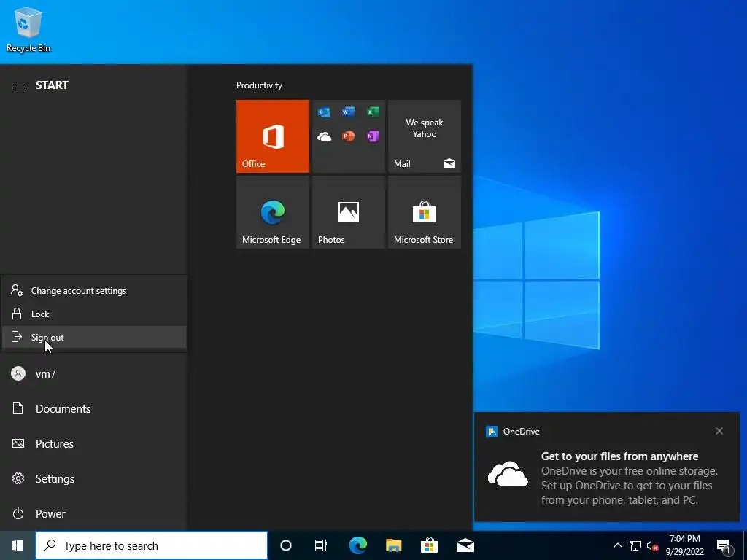The height and width of the screenshot is (560, 747).
Task: Open Microsoft Store from the taskbar
Action: pos(429,545)
